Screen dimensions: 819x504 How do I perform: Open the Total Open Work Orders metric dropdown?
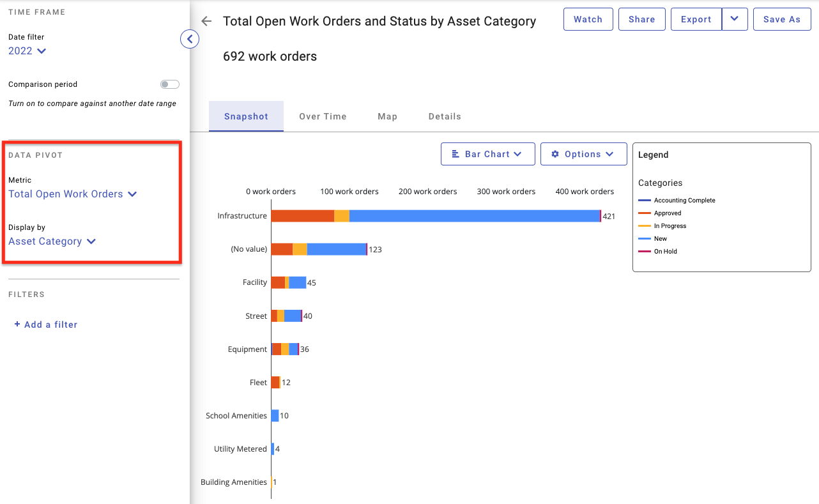[73, 194]
